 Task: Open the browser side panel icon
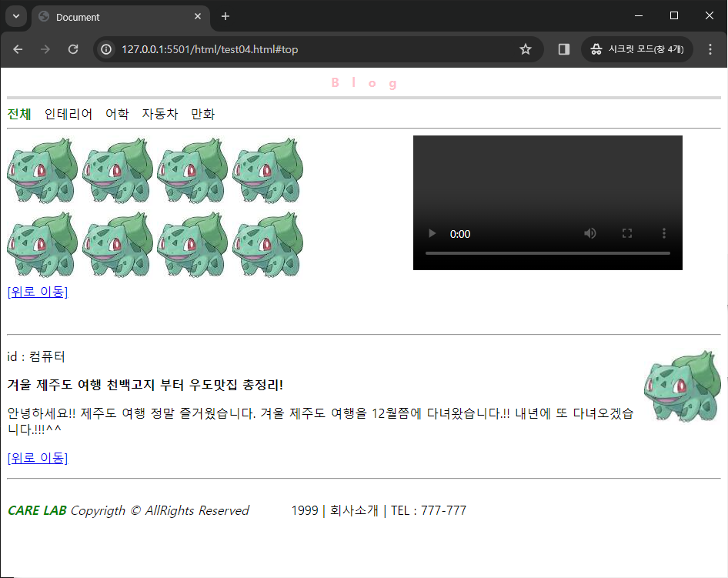(563, 49)
